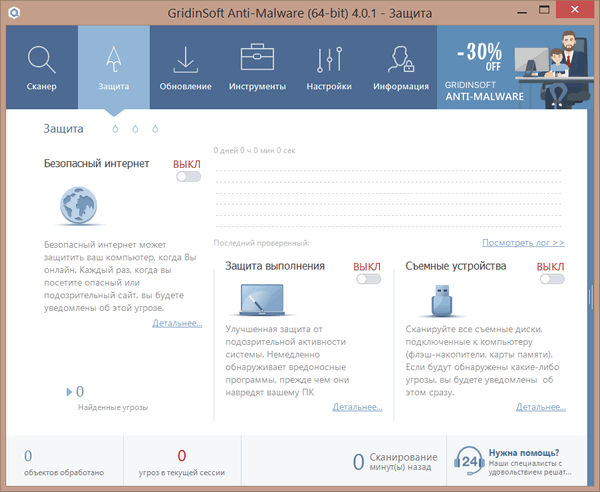Click the right-edge panel scroll handle
600x492 pixels.
pos(590,297)
